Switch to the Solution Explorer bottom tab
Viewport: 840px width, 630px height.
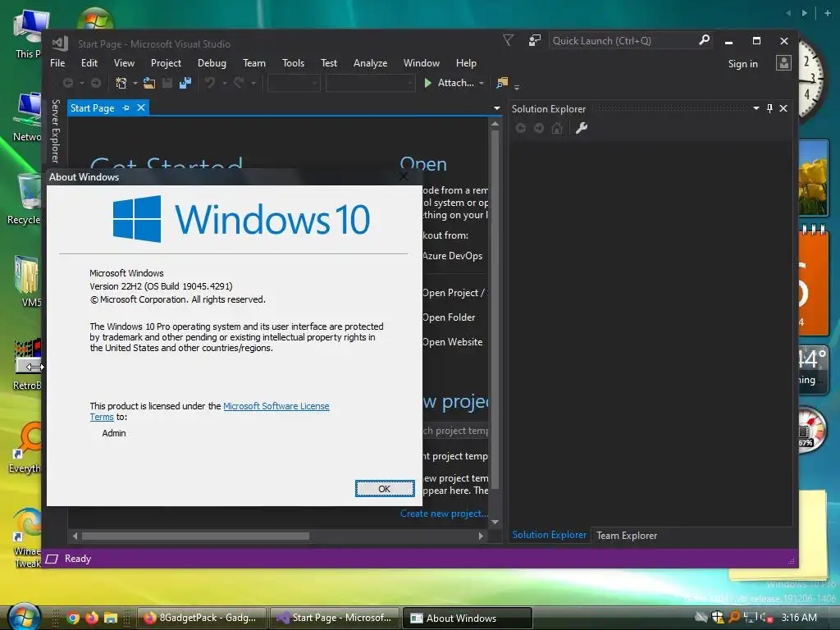pyautogui.click(x=549, y=535)
